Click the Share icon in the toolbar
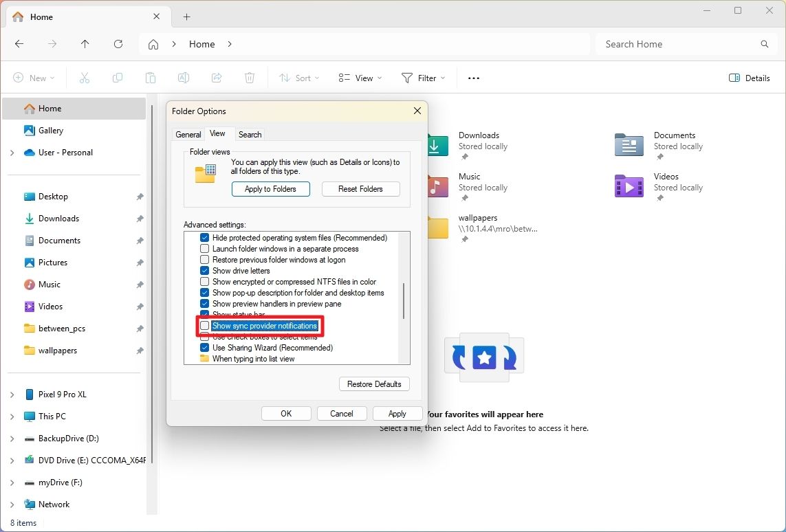The image size is (786, 532). [216, 78]
